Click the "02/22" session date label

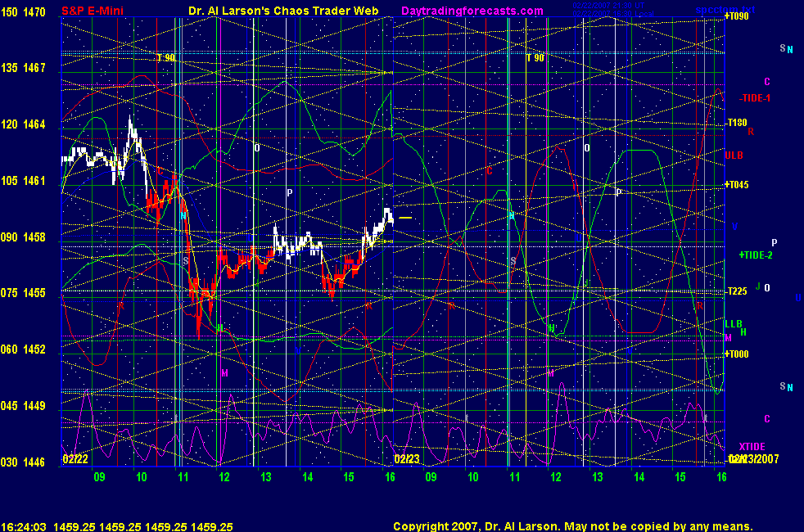[75, 459]
